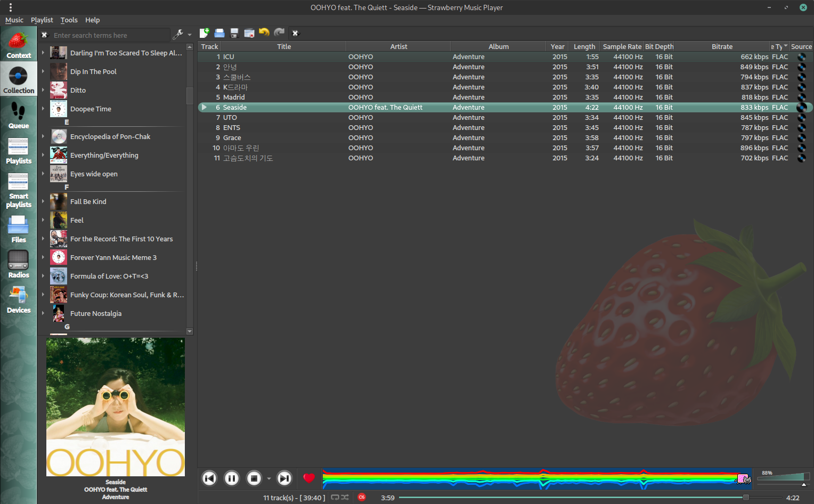
Task: Click the love song heart icon
Action: pyautogui.click(x=309, y=478)
